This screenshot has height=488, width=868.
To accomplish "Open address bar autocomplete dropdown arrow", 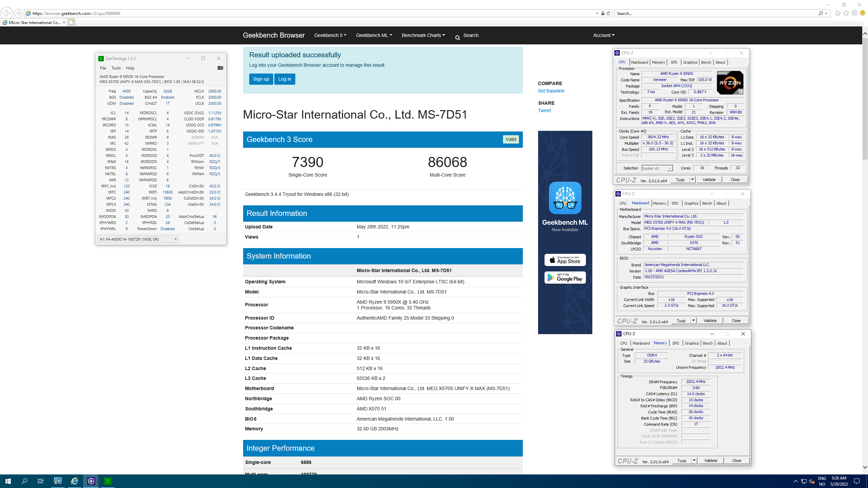I will (x=597, y=13).
